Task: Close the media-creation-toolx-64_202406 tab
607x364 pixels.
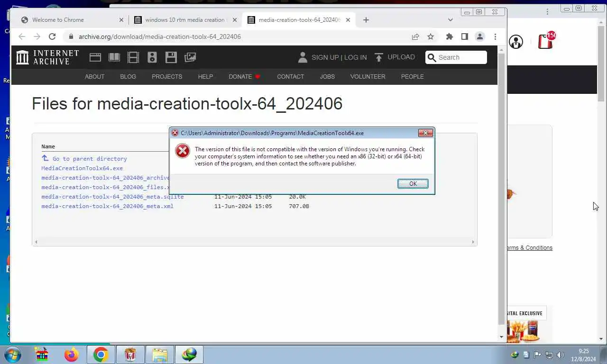Action: click(x=348, y=20)
